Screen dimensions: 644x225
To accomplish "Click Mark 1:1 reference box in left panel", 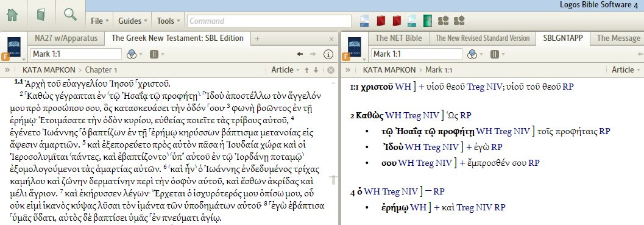I will [76, 54].
